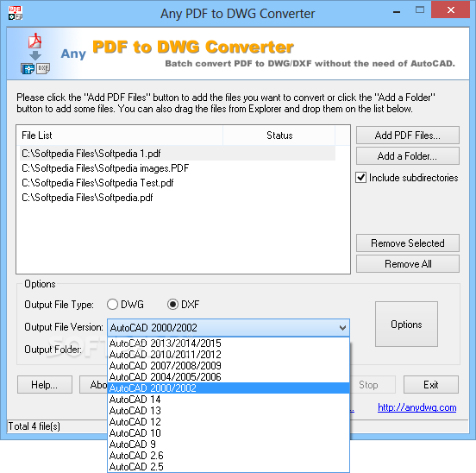Select Softpedia 1.pdf in file list

178,154
